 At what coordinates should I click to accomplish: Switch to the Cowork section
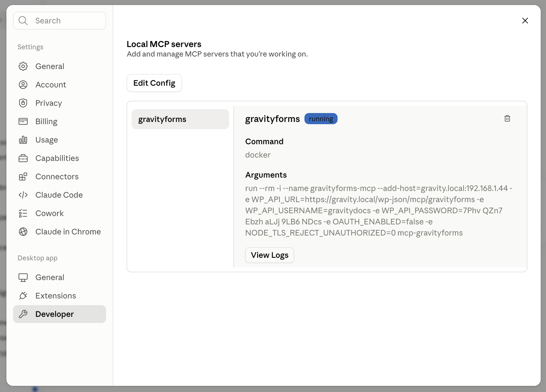[60, 213]
